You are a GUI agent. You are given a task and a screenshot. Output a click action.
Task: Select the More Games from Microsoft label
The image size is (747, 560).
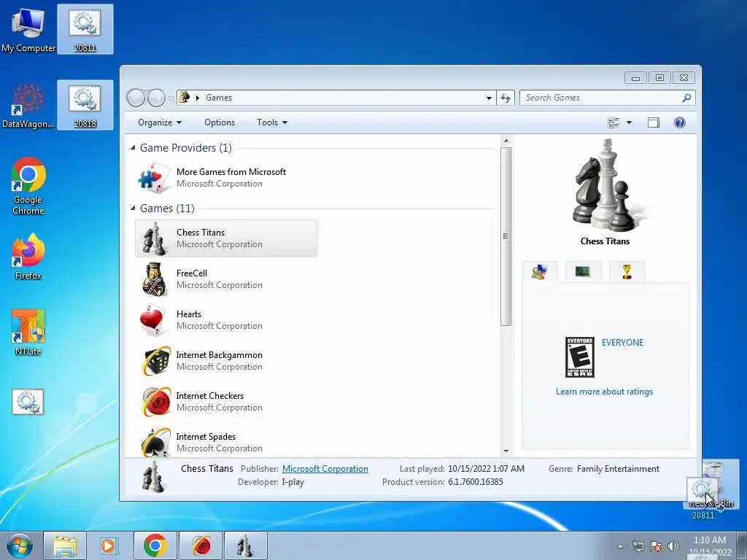tap(231, 172)
